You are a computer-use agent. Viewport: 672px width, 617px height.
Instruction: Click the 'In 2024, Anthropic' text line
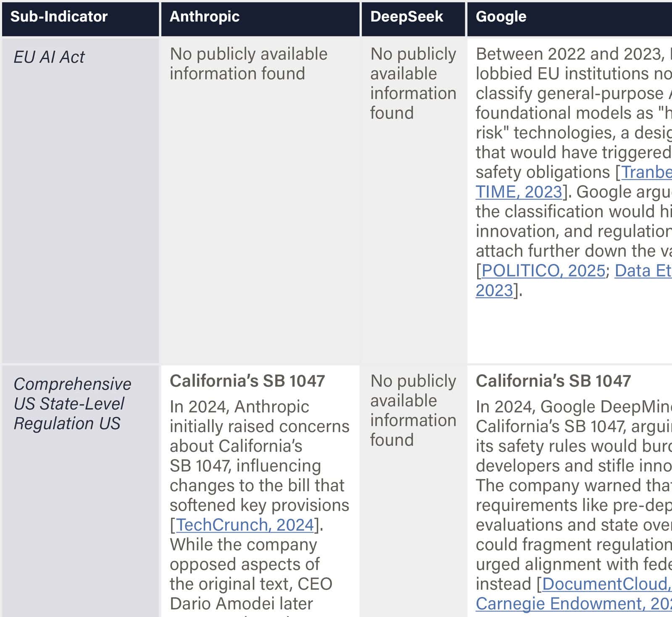(x=239, y=407)
